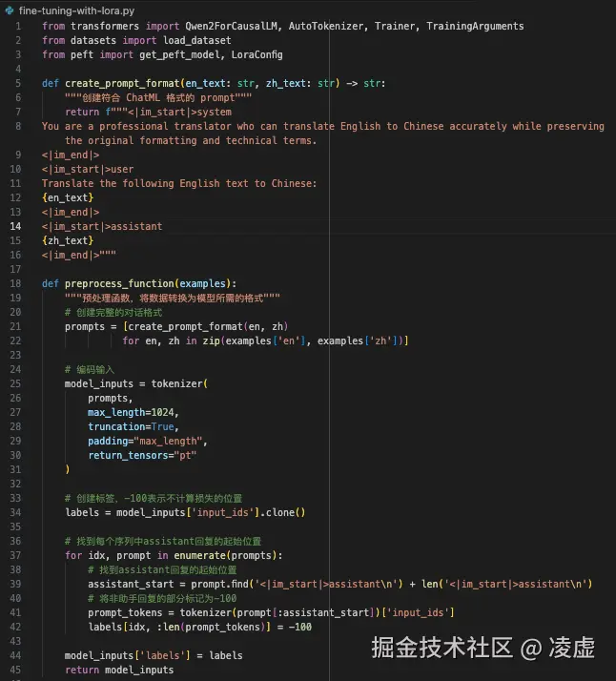Click the TrainingArguments identifier
The width and height of the screenshot is (616, 681).
click(x=475, y=26)
